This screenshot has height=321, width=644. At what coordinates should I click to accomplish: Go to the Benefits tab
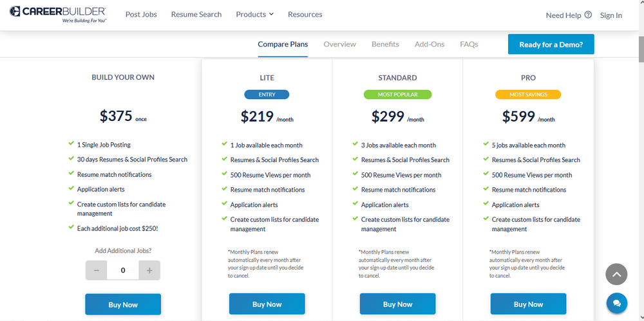385,44
